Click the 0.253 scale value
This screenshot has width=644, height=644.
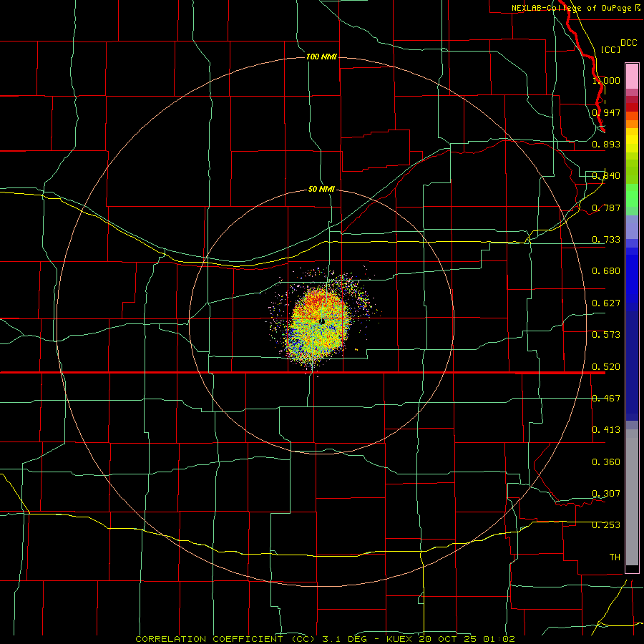(606, 525)
